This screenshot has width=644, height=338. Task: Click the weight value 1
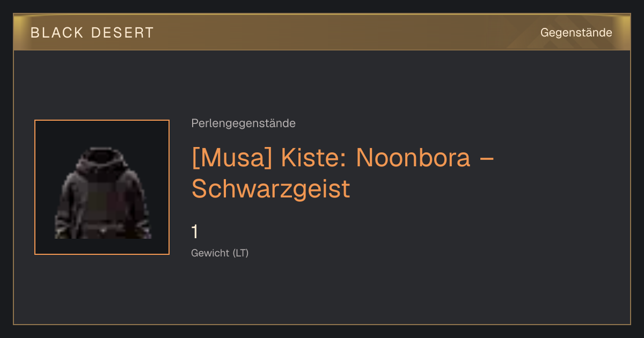195,232
